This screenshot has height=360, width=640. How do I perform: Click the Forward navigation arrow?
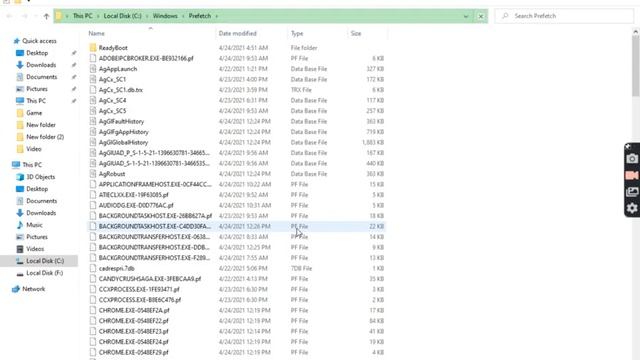(24, 16)
